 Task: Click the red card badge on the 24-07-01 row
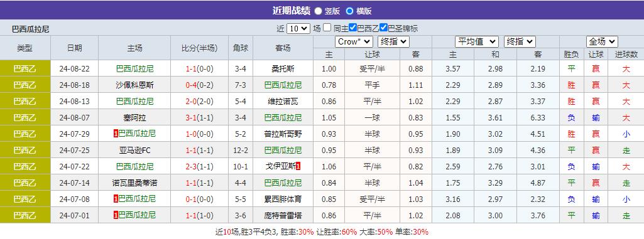[116, 215]
